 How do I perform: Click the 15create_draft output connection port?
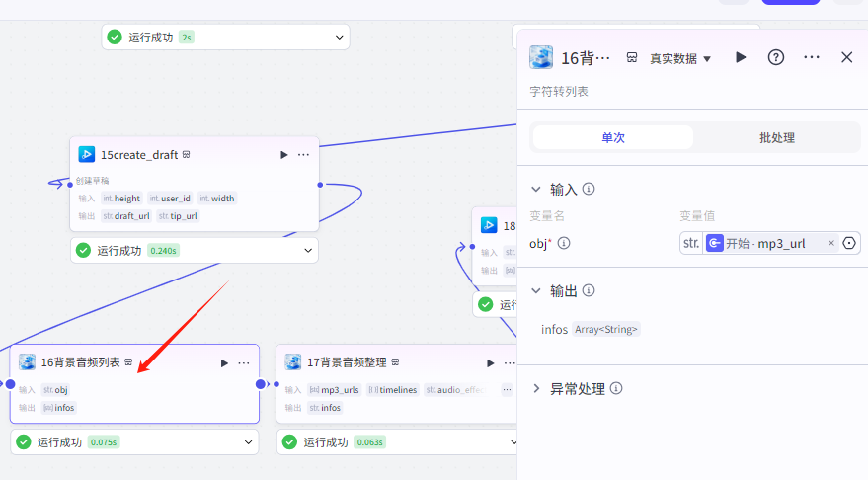(320, 185)
